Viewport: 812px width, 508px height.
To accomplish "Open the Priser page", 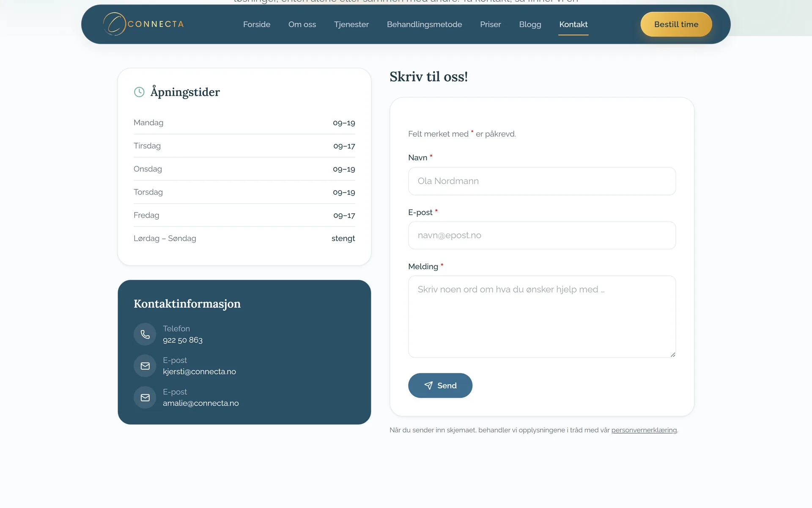I will 491,24.
